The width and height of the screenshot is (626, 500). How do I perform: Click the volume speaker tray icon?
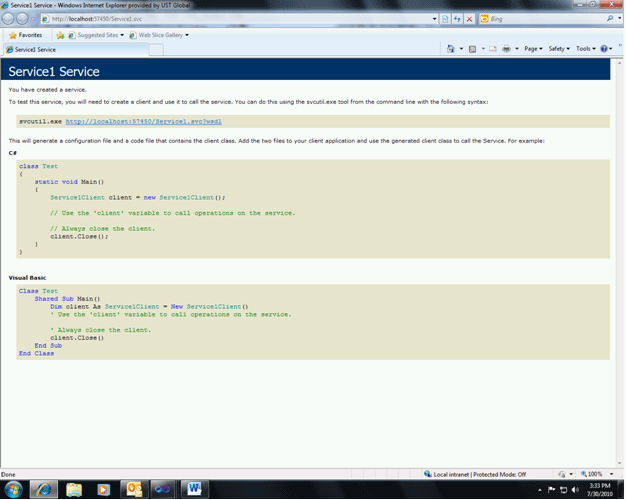(575, 490)
